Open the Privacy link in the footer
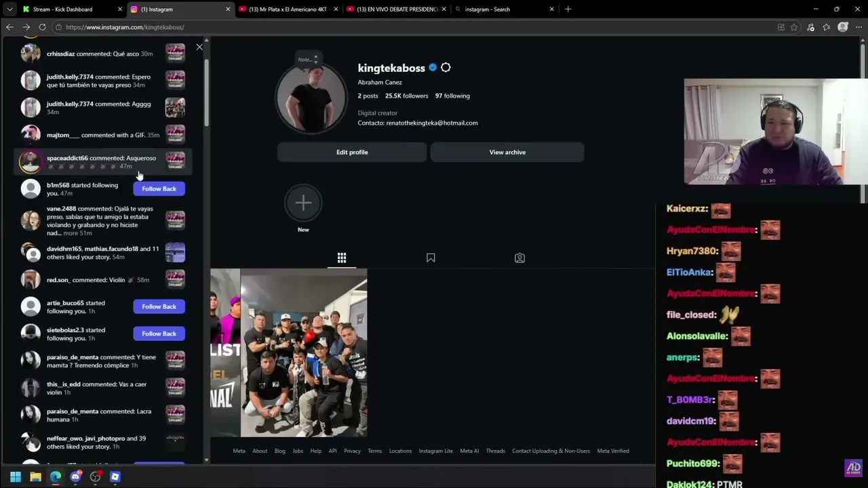 pos(352,451)
